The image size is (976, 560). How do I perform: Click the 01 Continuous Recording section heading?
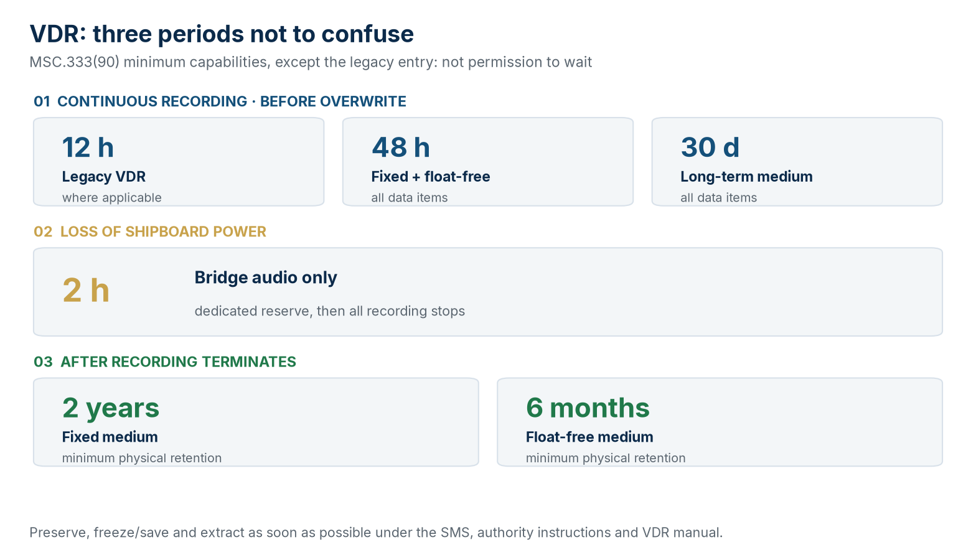(x=220, y=101)
